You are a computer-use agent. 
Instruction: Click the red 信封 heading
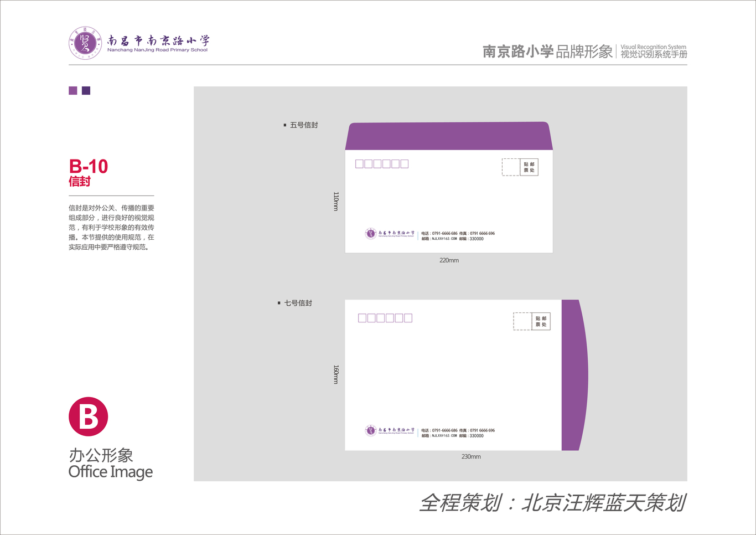pyautogui.click(x=79, y=181)
